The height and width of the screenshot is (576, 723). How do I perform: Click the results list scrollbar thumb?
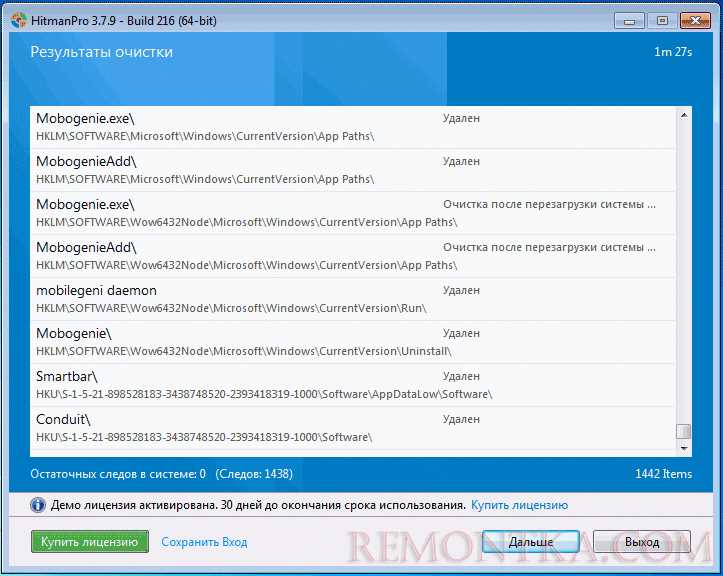pyautogui.click(x=683, y=432)
